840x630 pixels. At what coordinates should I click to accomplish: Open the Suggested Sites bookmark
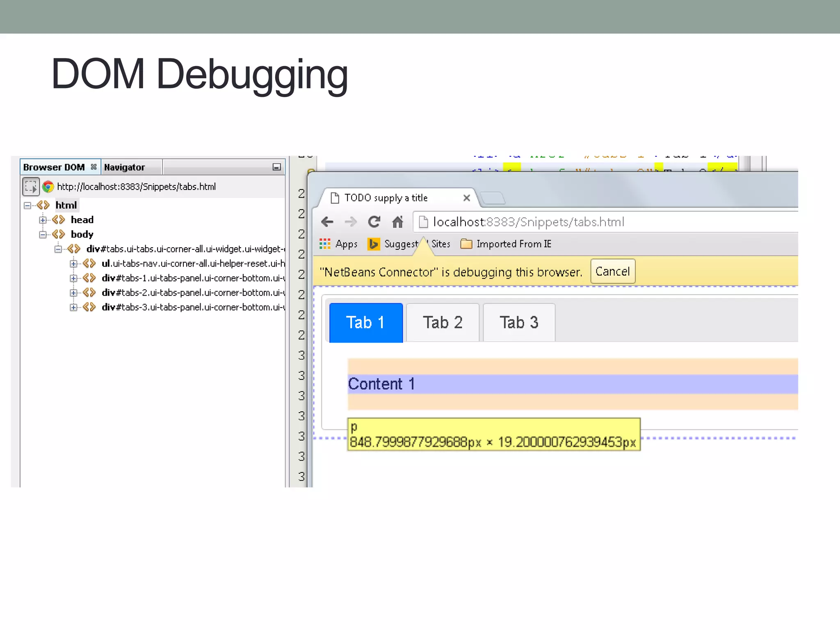[417, 244]
